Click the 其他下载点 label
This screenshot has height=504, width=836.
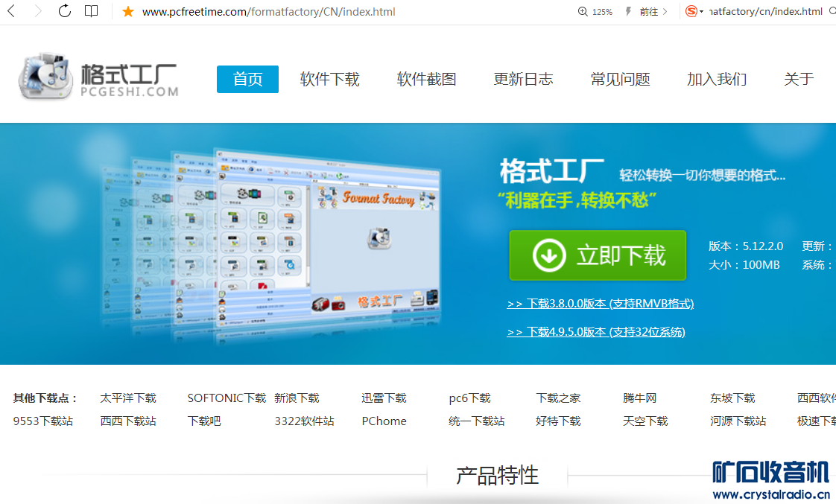46,398
